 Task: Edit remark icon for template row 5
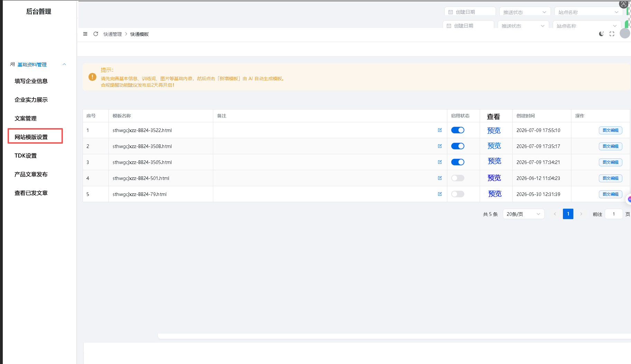[440, 194]
